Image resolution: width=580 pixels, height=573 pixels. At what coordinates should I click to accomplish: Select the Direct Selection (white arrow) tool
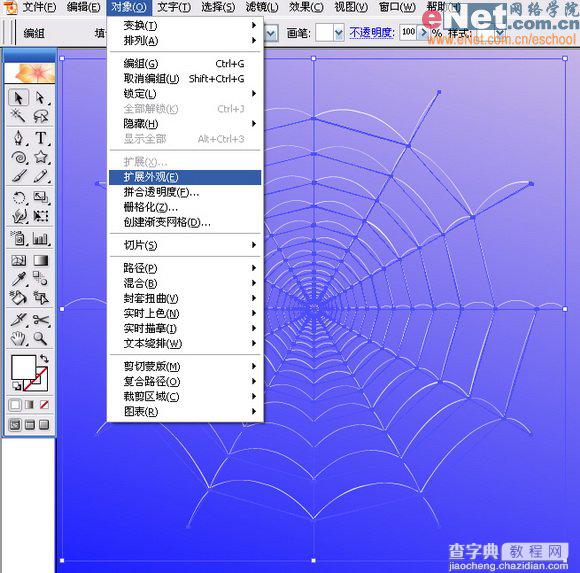(40, 98)
